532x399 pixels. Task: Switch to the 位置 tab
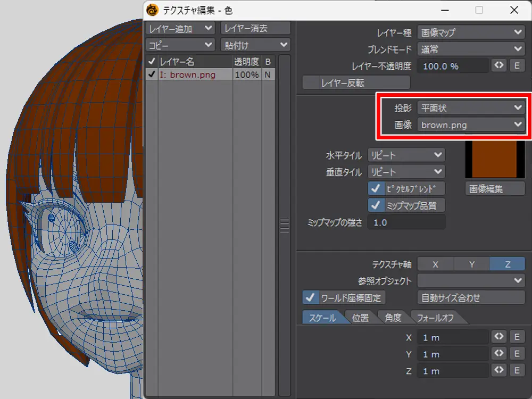pos(360,318)
